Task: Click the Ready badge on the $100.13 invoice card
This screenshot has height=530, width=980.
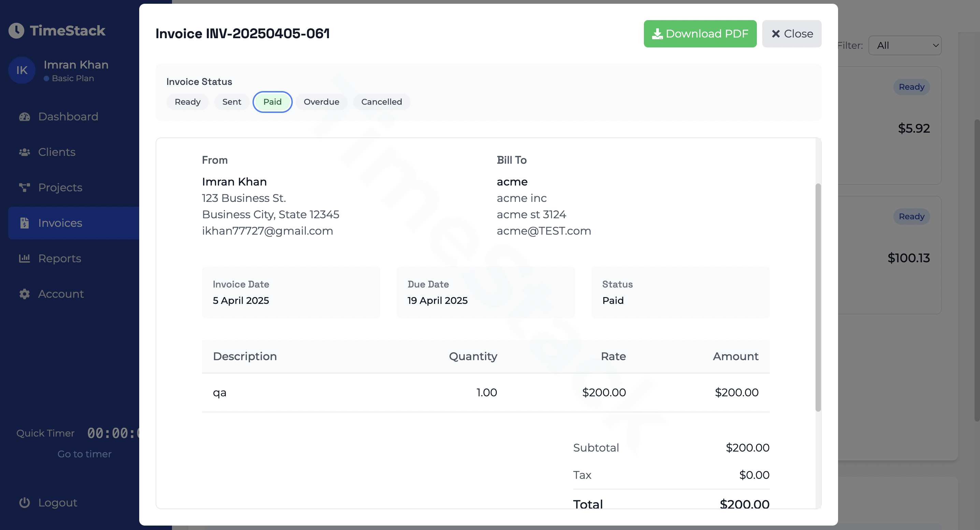Action: 911,217
